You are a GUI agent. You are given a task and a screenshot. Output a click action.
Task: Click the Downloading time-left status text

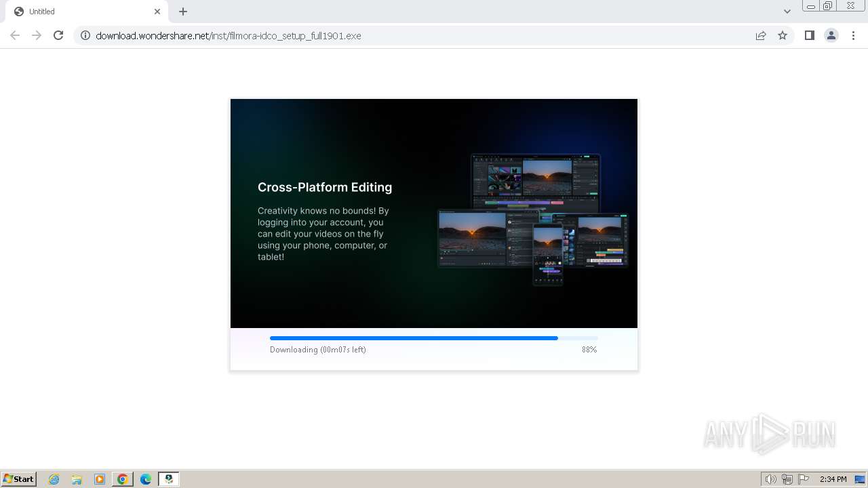(318, 350)
